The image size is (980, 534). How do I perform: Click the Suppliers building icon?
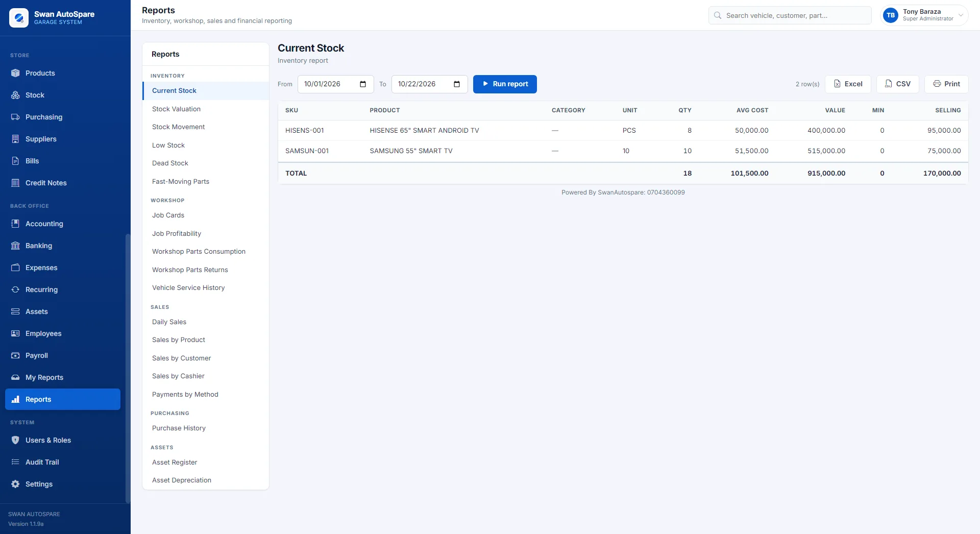(15, 139)
